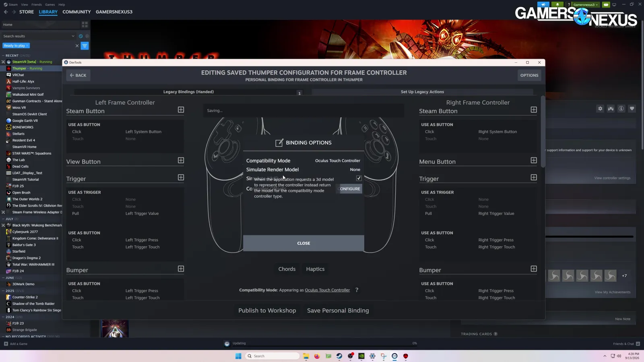Open Snipping Tool from the taskbar
The height and width of the screenshot is (362, 644).
click(x=384, y=356)
